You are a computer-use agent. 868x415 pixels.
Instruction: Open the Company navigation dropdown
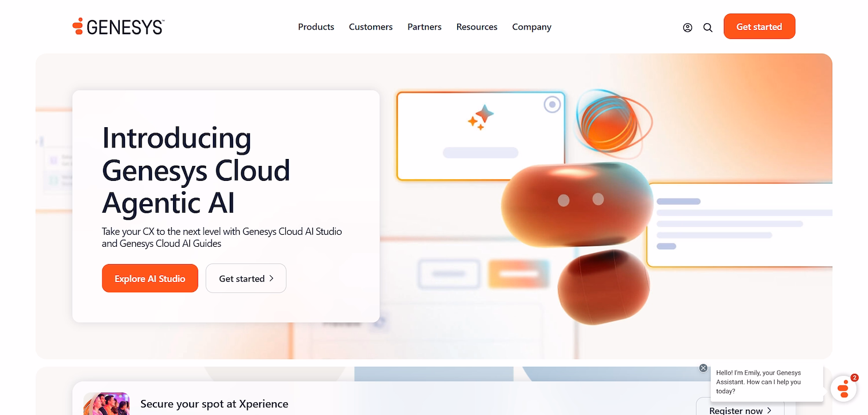(531, 27)
